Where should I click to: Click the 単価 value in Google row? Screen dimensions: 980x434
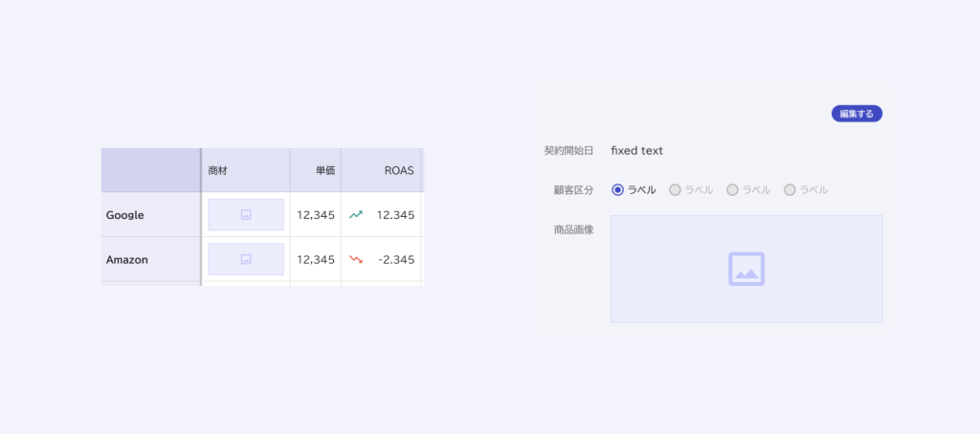[x=316, y=215]
